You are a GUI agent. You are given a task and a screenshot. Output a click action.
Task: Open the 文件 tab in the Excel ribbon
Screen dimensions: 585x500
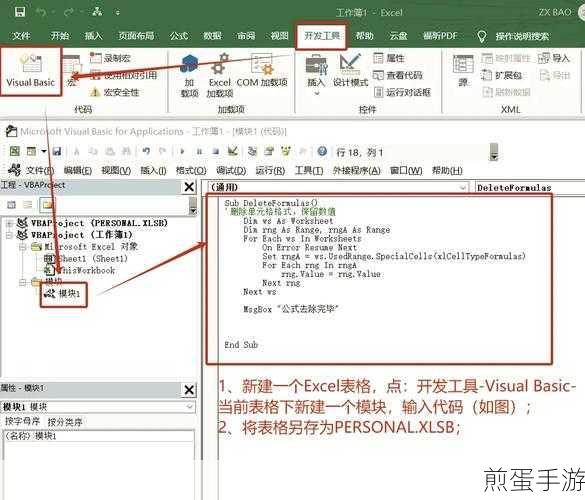(21, 36)
